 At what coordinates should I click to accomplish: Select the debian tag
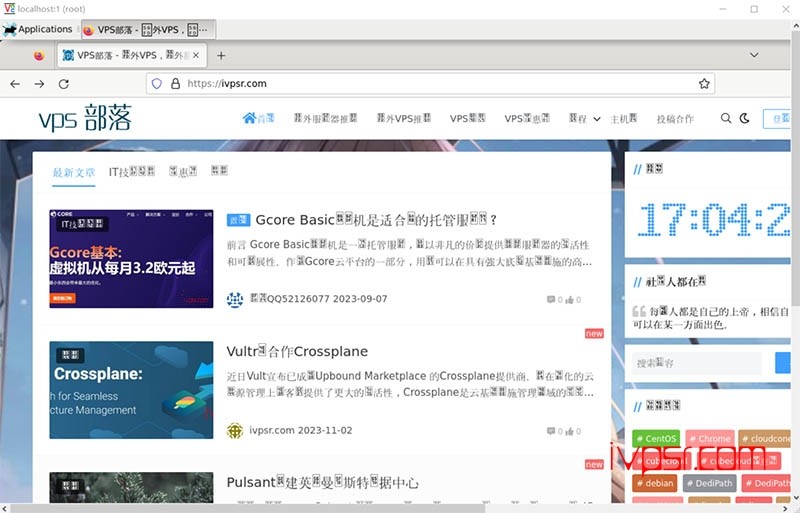point(654,483)
